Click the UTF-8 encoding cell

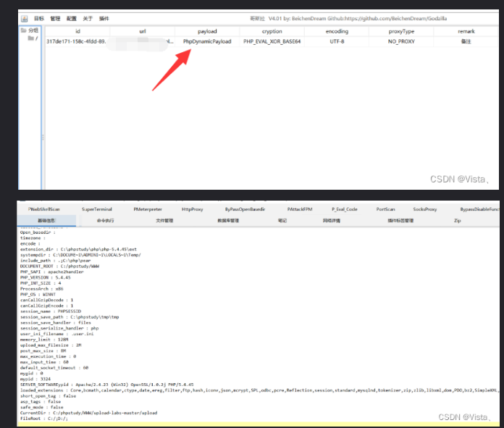pos(337,41)
